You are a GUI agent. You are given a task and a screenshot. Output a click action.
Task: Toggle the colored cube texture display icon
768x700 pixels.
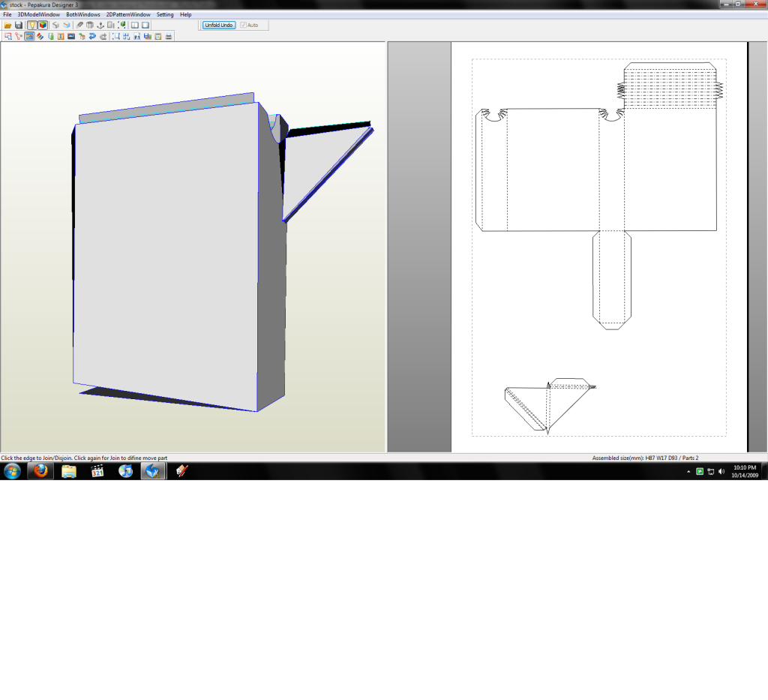tap(43, 25)
